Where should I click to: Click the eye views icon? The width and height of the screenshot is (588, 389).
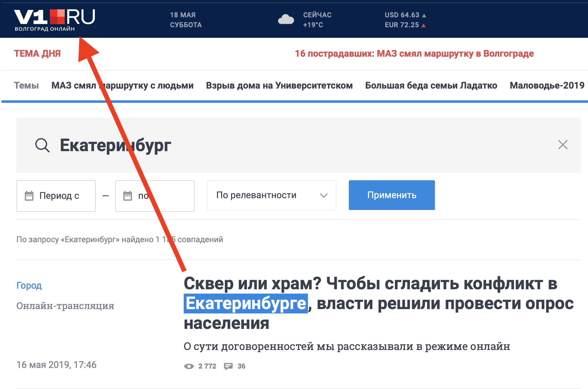click(x=189, y=366)
